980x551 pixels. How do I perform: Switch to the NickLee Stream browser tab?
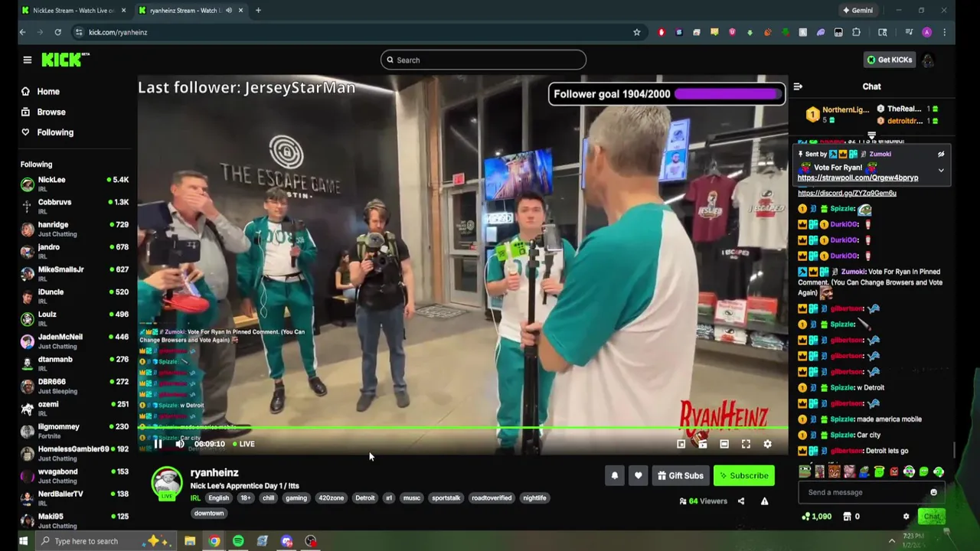point(74,11)
